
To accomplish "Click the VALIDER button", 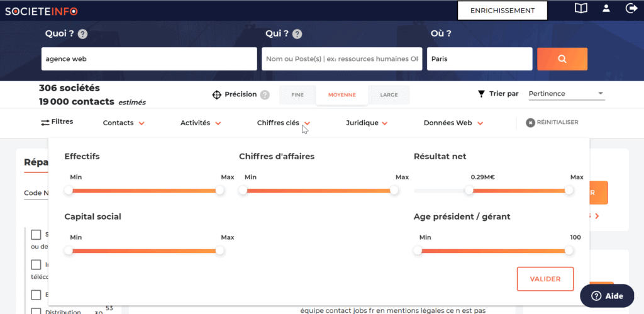I will point(545,279).
